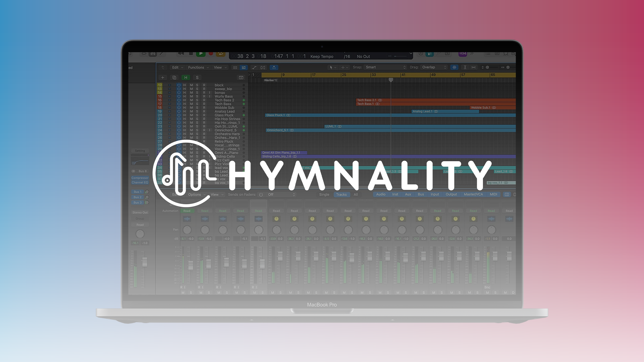Mute the Tech Bass 2 track
The width and height of the screenshot is (644, 362).
191,100
